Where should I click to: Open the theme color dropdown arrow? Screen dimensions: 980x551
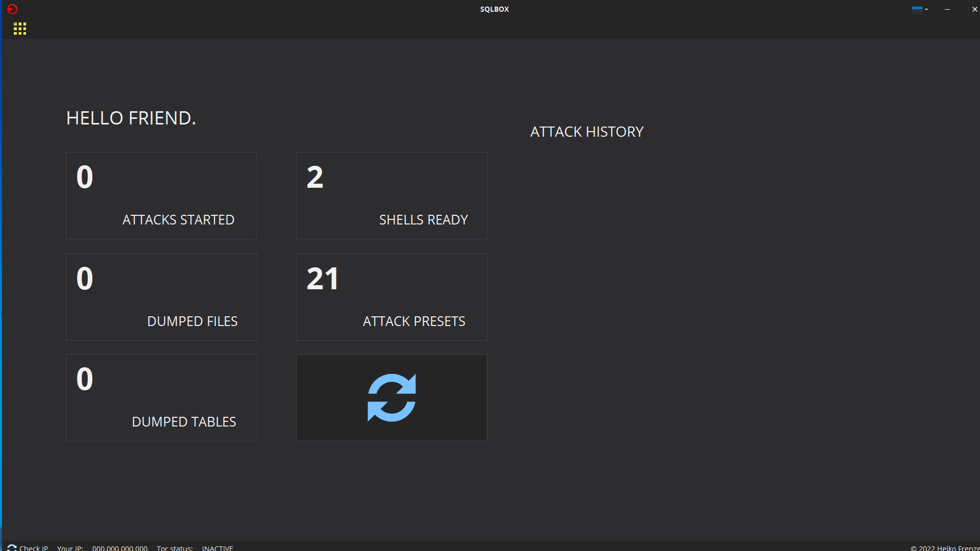pyautogui.click(x=926, y=9)
